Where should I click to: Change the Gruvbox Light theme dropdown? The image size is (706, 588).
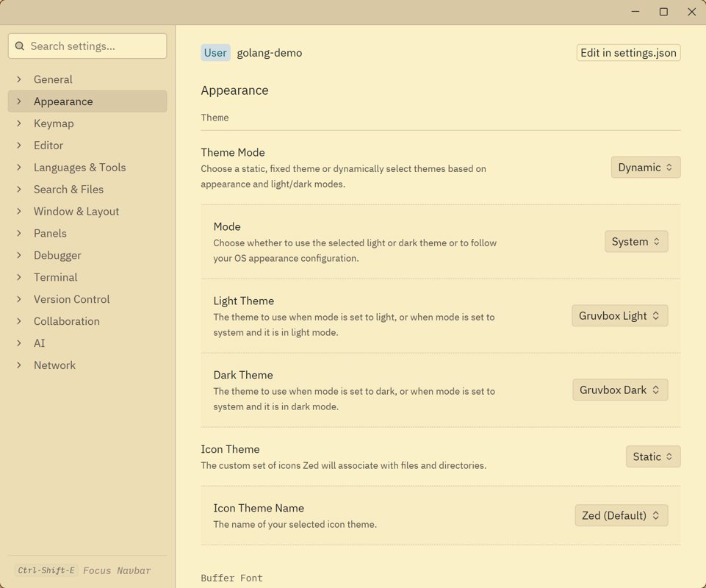pyautogui.click(x=619, y=316)
